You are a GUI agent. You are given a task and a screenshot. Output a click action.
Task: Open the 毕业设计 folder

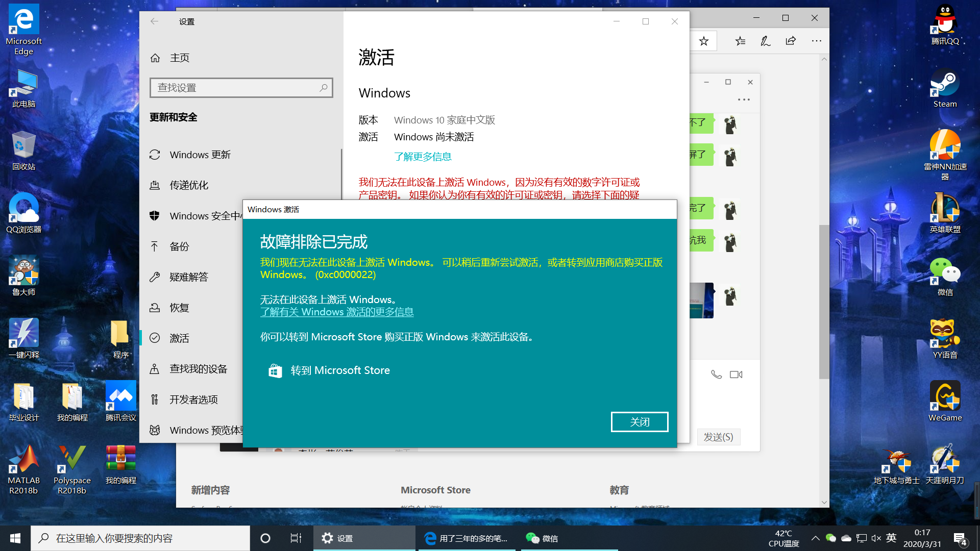(23, 402)
